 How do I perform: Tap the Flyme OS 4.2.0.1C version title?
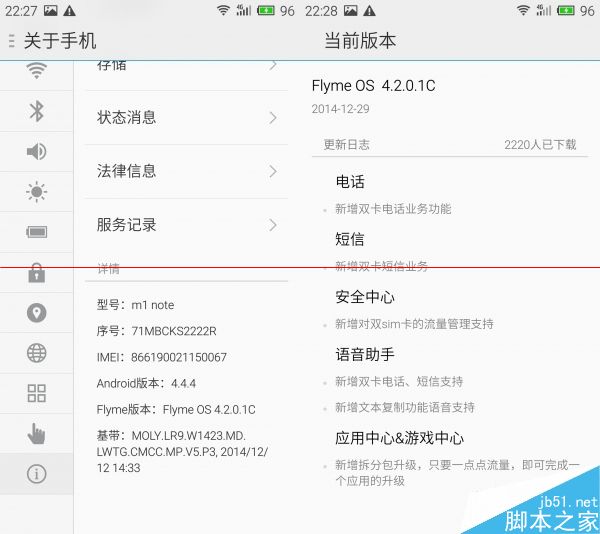click(x=373, y=86)
